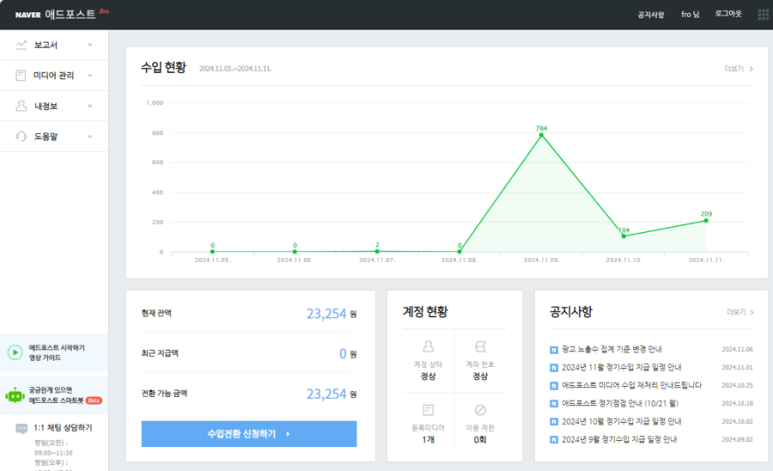Click 더보기 in the 수입 현황 panel

pyautogui.click(x=738, y=69)
